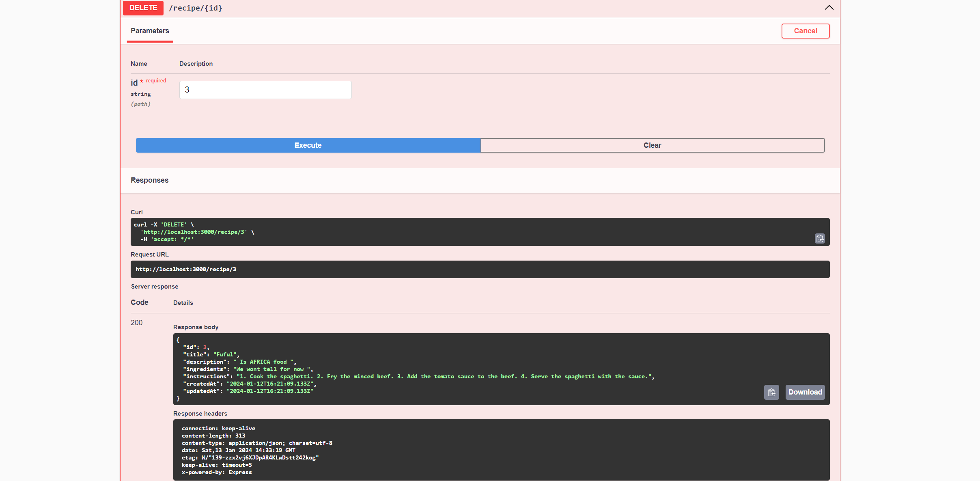This screenshot has width=980, height=481.
Task: Clear the executed response
Action: pyautogui.click(x=653, y=145)
